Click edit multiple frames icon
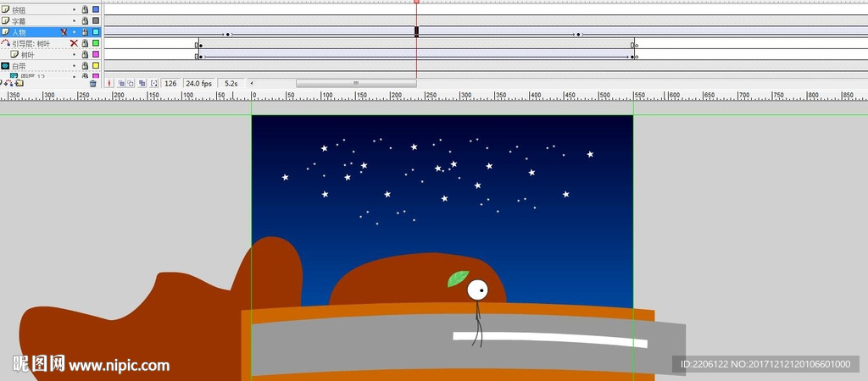The height and width of the screenshot is (381, 868). pyautogui.click(x=142, y=83)
